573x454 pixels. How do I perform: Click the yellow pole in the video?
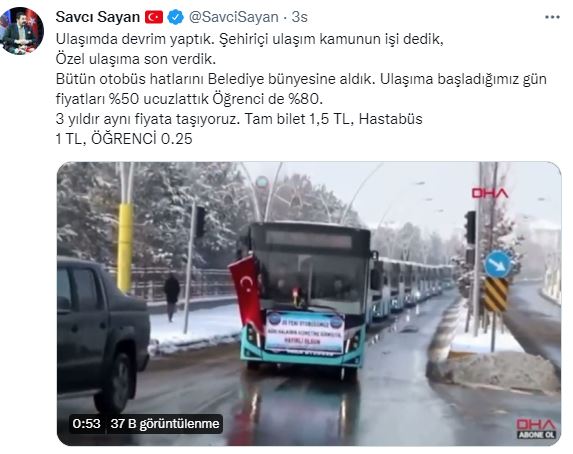coord(125,247)
